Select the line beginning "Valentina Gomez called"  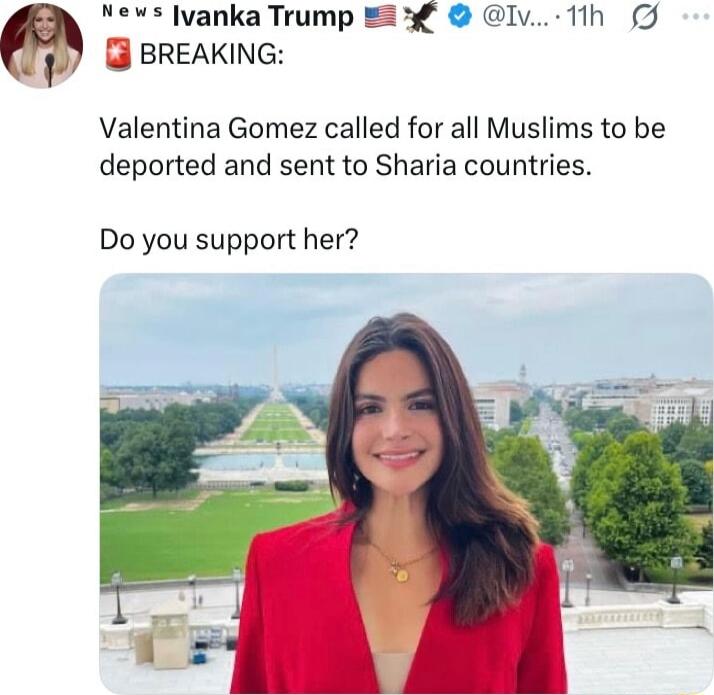(381, 129)
